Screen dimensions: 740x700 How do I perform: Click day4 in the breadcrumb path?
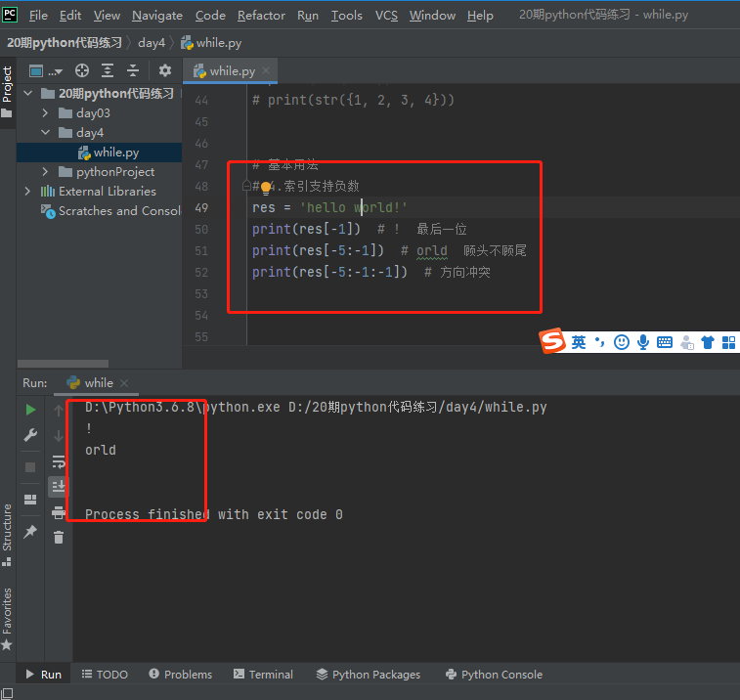point(151,43)
